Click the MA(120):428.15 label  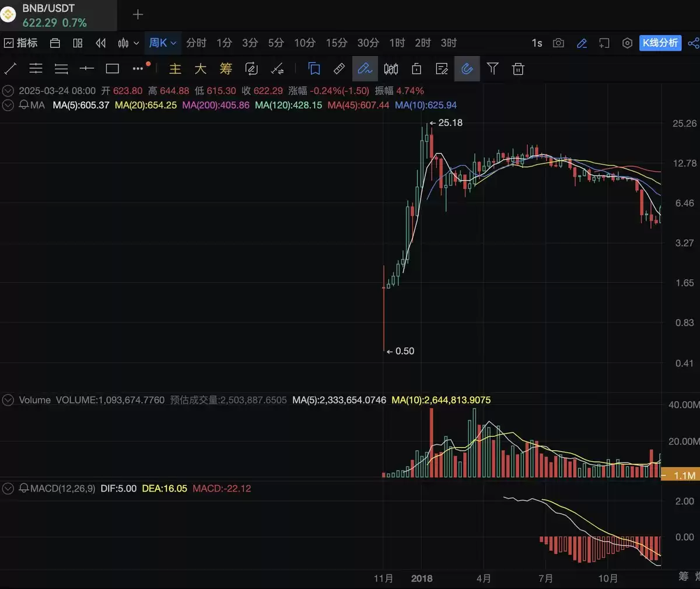click(x=288, y=105)
